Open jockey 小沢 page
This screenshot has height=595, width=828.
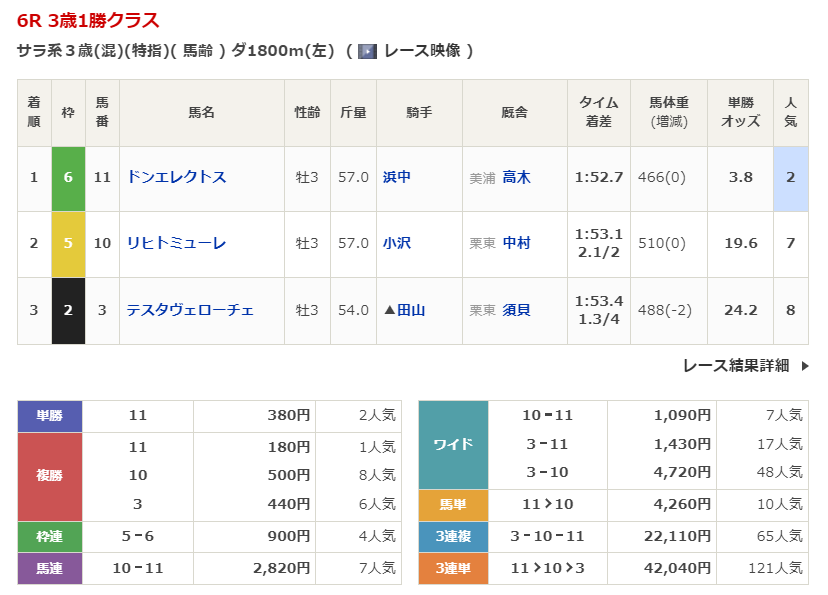coord(397,243)
